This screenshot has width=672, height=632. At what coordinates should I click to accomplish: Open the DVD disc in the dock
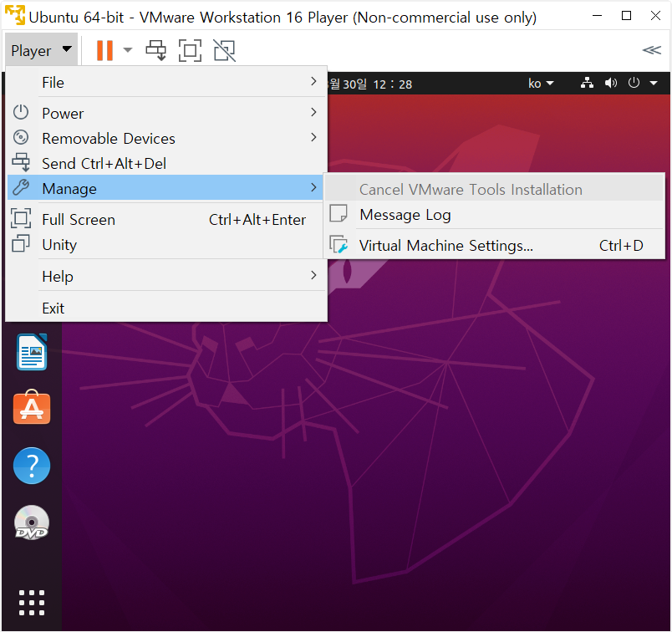pos(32,522)
